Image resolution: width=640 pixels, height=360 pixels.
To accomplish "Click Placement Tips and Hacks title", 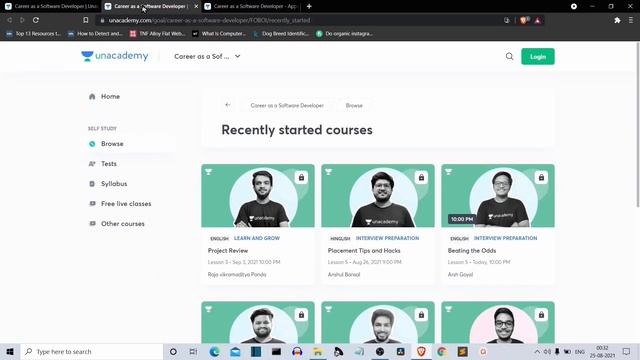I will point(364,251).
